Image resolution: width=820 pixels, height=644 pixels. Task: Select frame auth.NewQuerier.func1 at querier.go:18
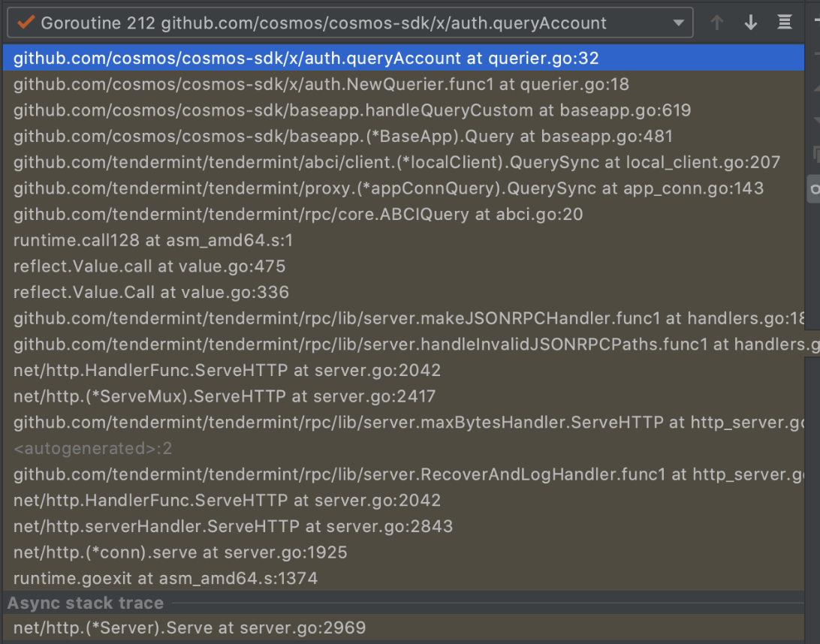(403, 84)
